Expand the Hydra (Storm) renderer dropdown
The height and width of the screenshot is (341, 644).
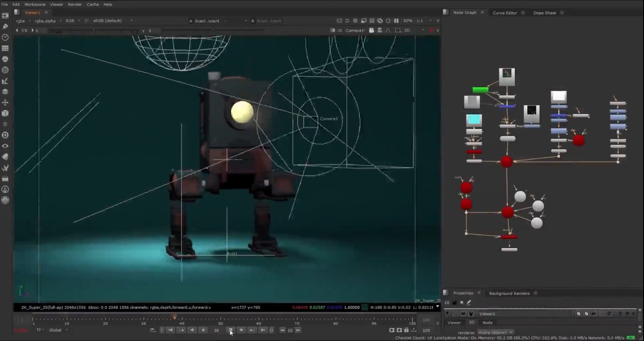[x=495, y=333]
